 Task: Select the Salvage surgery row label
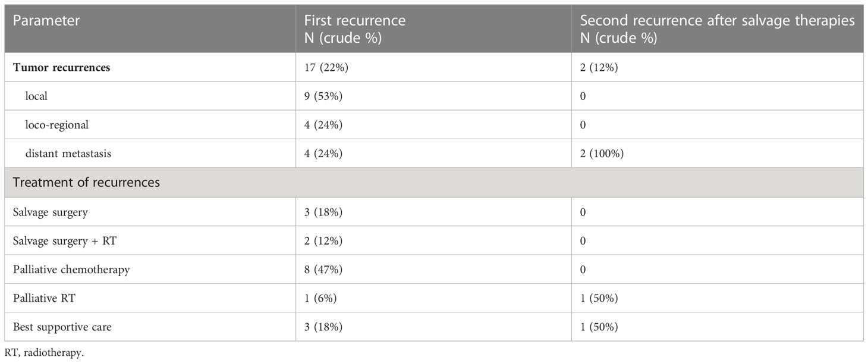click(x=51, y=212)
